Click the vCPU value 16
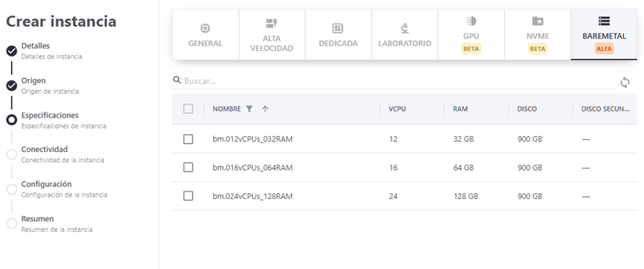 [x=393, y=168]
